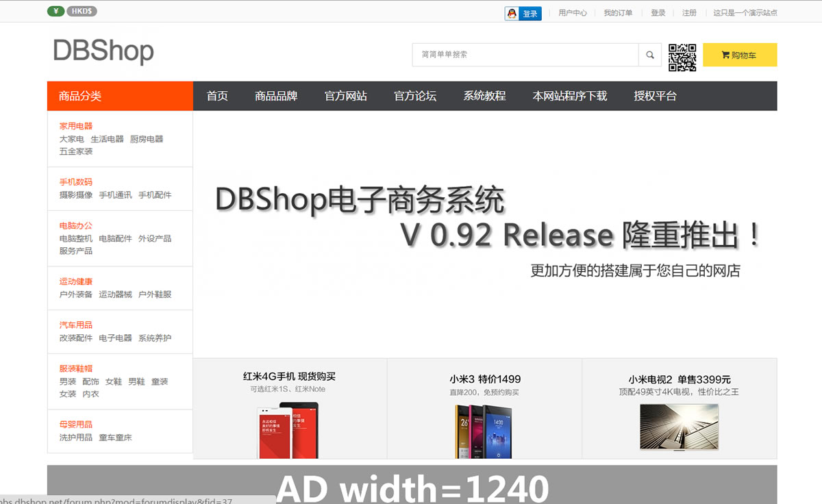822x504 pixels.
Task: Open 电脑办公 category
Action: pos(76,226)
